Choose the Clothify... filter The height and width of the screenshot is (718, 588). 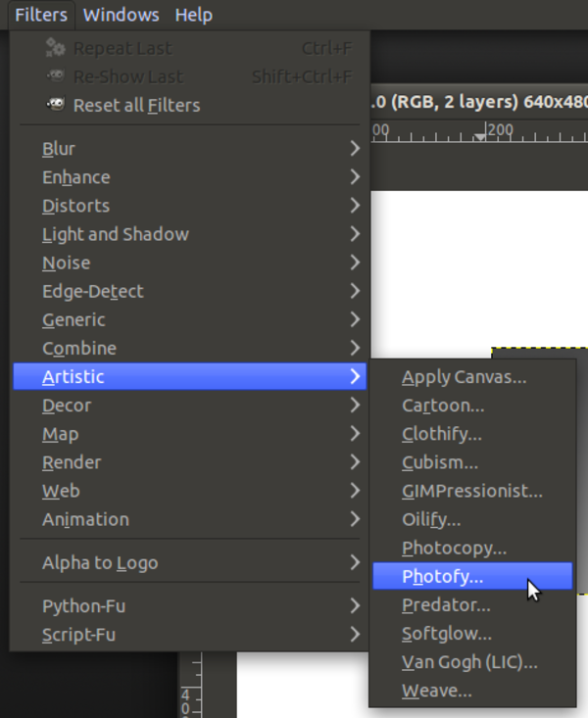click(x=472, y=434)
